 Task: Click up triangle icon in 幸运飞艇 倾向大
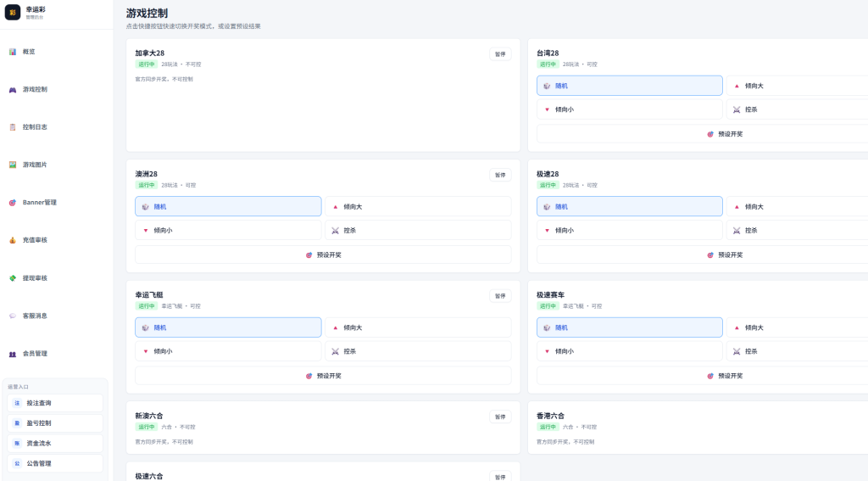point(335,327)
